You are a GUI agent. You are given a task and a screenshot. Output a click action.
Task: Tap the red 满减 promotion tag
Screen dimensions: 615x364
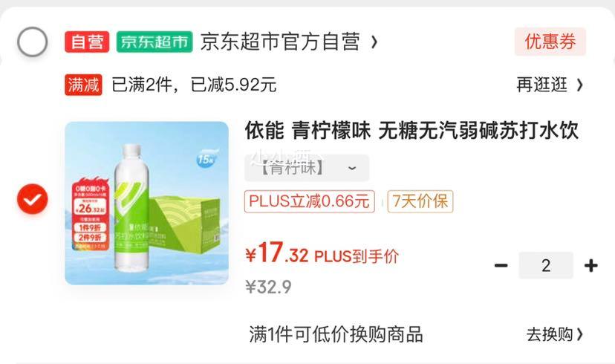click(x=83, y=85)
